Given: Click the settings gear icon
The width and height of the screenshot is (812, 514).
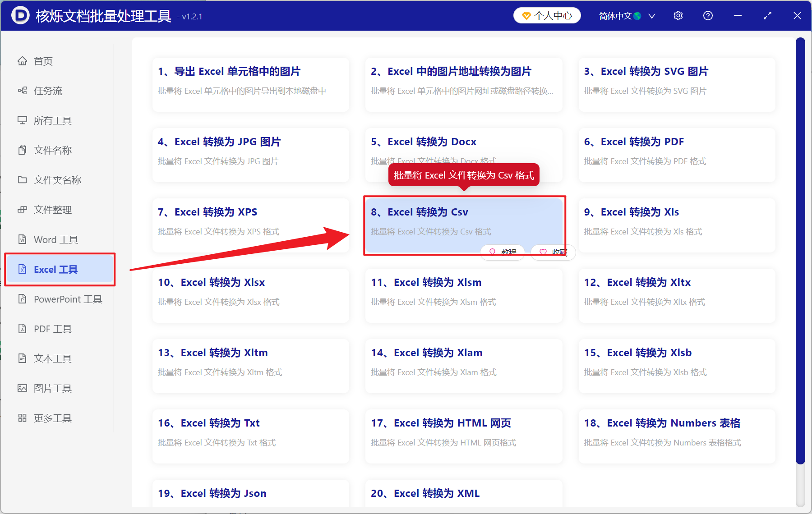Looking at the screenshot, I should tap(678, 15).
